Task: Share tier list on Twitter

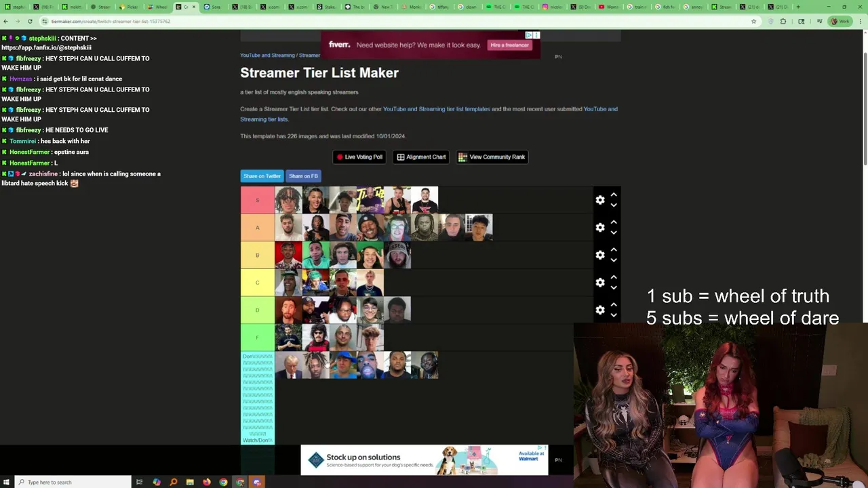Action: [262, 176]
